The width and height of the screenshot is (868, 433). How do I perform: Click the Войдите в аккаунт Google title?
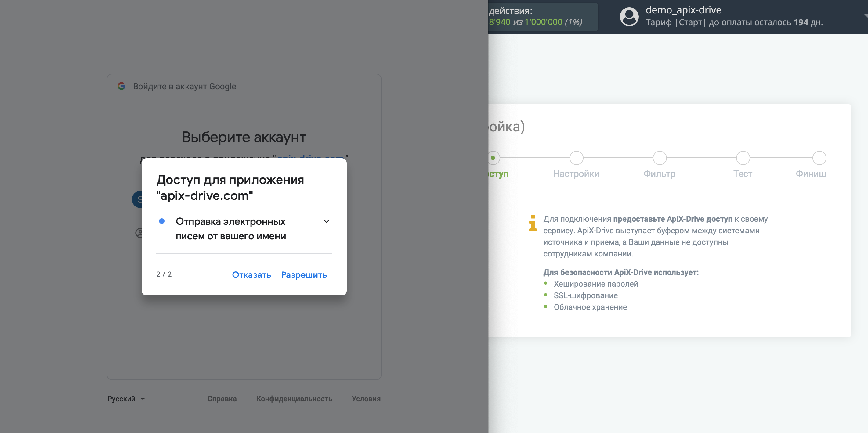[185, 87]
